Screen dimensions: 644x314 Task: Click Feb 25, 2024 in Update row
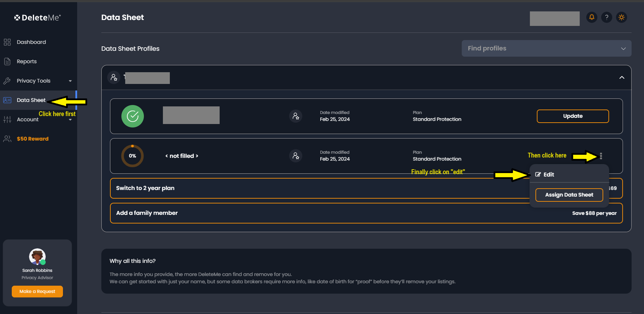click(335, 119)
